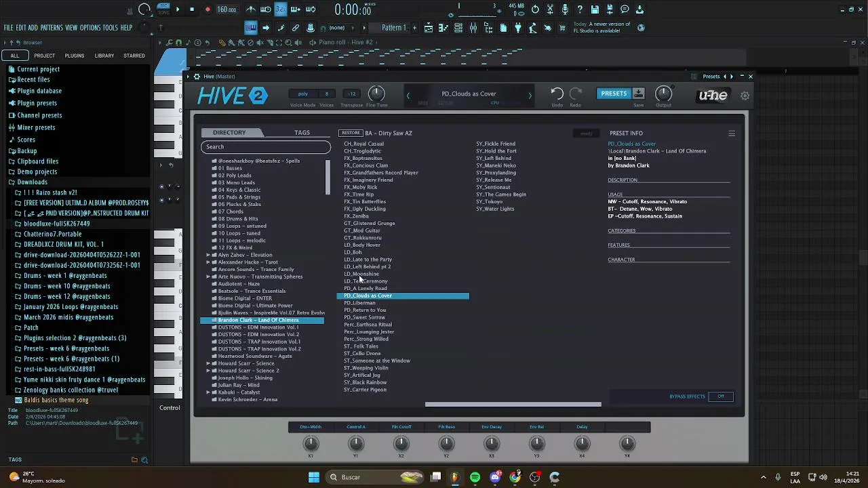This screenshot has width=868, height=488.
Task: Select preset SY_Water Lights
Action: (x=495, y=209)
